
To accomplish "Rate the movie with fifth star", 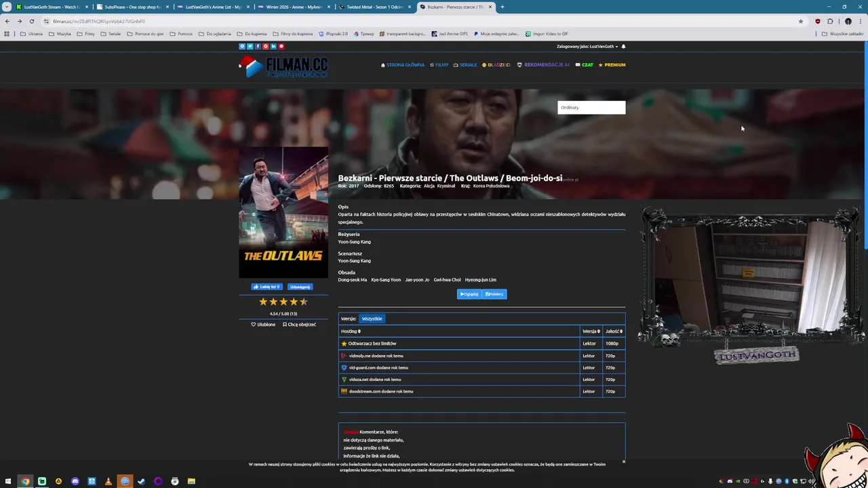I will (304, 302).
